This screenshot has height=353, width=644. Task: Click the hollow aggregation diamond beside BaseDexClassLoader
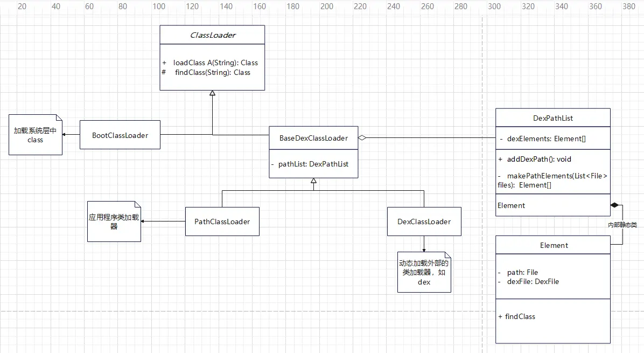click(363, 138)
